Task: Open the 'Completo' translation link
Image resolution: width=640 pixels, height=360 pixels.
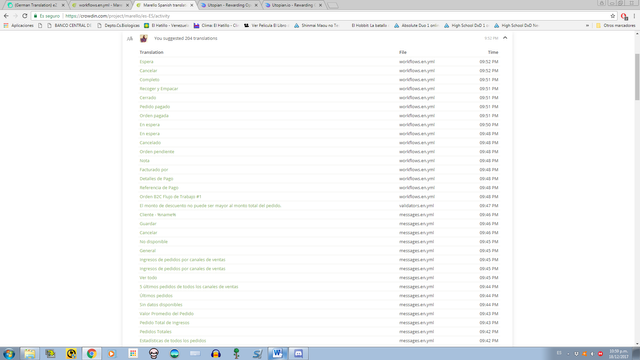Action: point(149,80)
